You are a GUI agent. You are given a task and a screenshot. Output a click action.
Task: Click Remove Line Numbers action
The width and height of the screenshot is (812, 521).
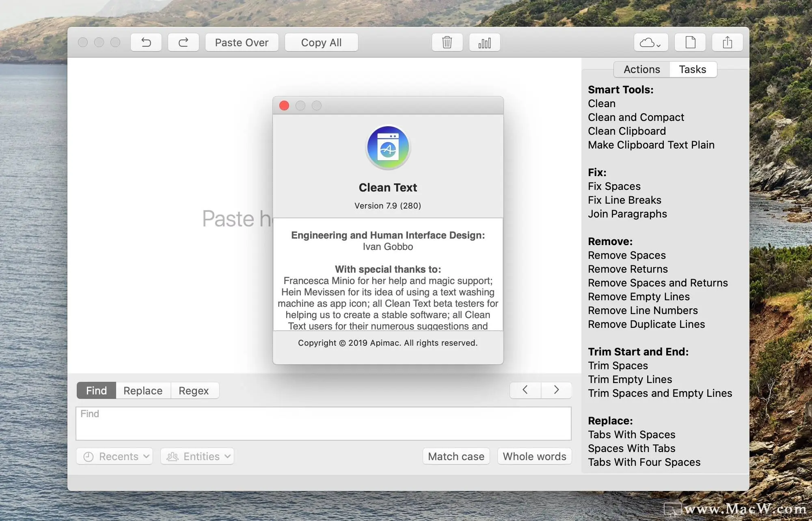pos(643,310)
